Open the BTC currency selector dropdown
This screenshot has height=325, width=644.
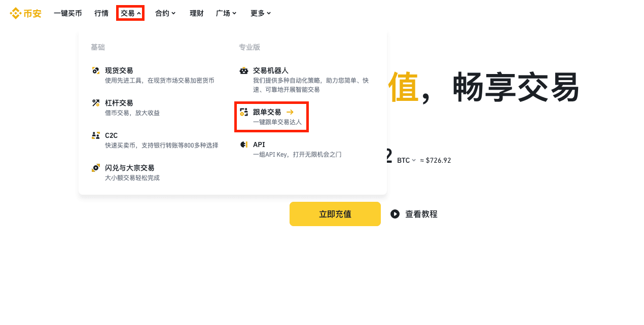pos(406,160)
